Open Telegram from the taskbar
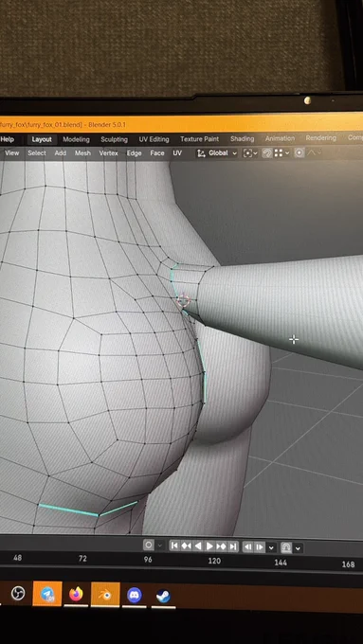The width and height of the screenshot is (363, 644). point(47,594)
